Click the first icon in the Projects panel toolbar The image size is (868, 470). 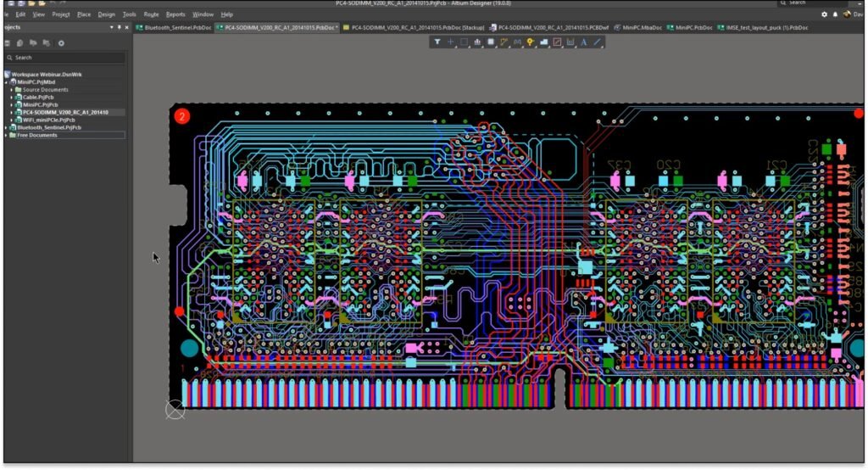click(x=7, y=43)
